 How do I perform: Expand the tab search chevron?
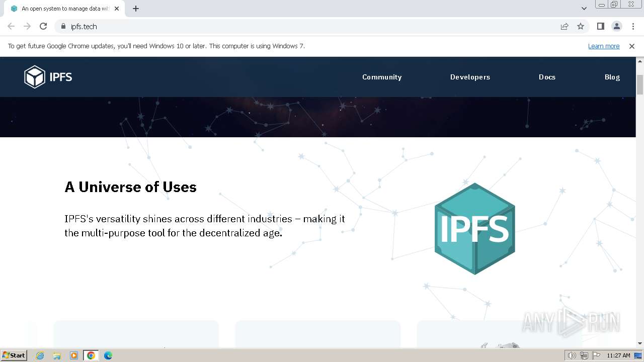click(x=584, y=8)
